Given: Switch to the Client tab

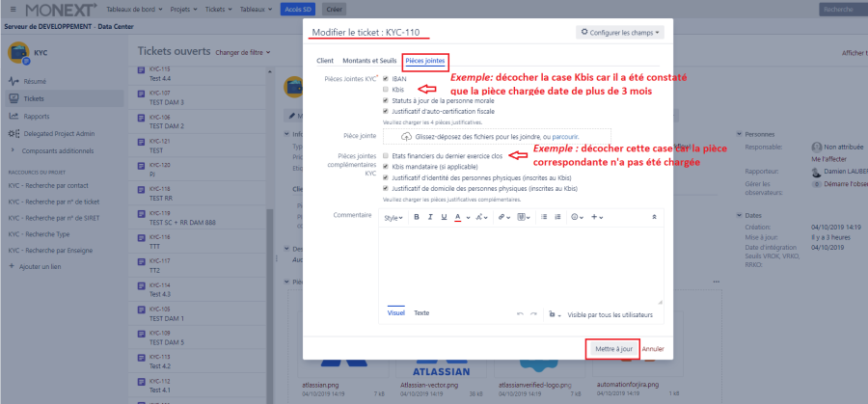Looking at the screenshot, I should click(x=325, y=61).
